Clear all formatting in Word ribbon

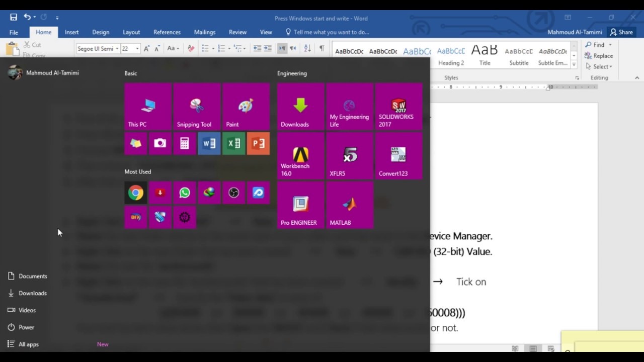[x=191, y=48]
